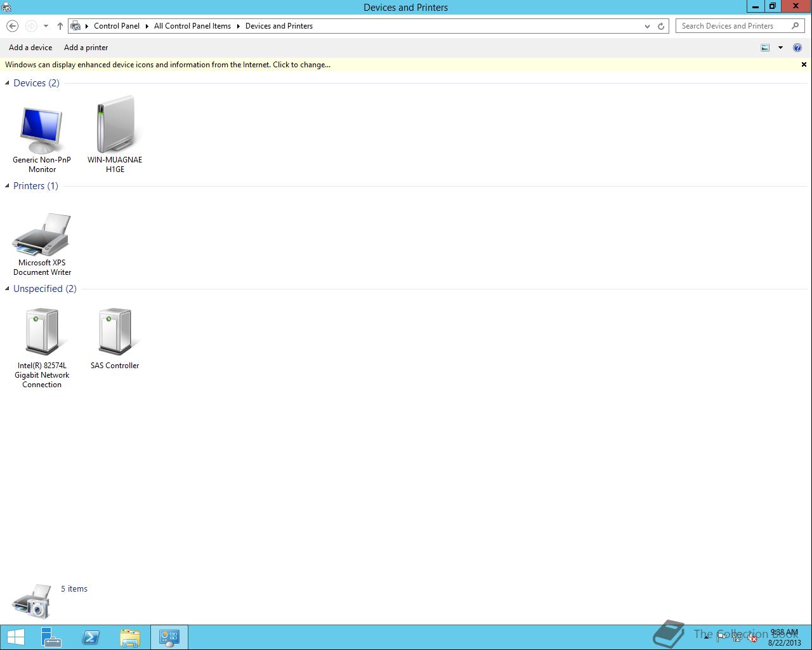This screenshot has height=650, width=812.
Task: Click the Forward navigation arrow
Action: 31,26
